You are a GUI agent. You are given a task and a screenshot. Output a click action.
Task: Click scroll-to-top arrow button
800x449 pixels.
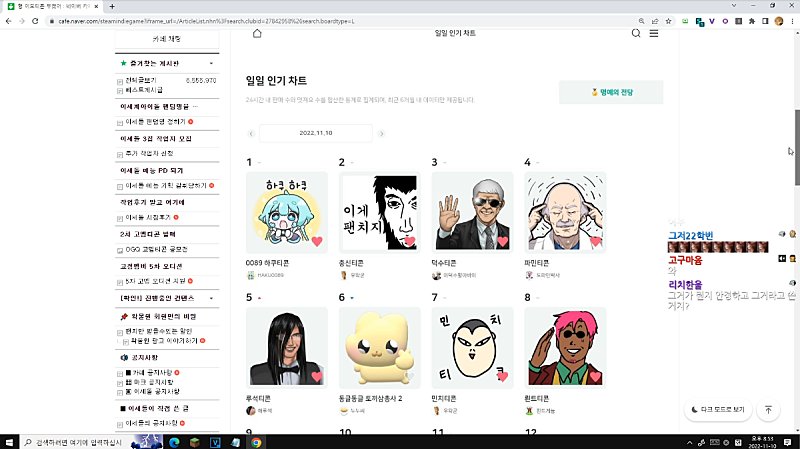tap(768, 409)
